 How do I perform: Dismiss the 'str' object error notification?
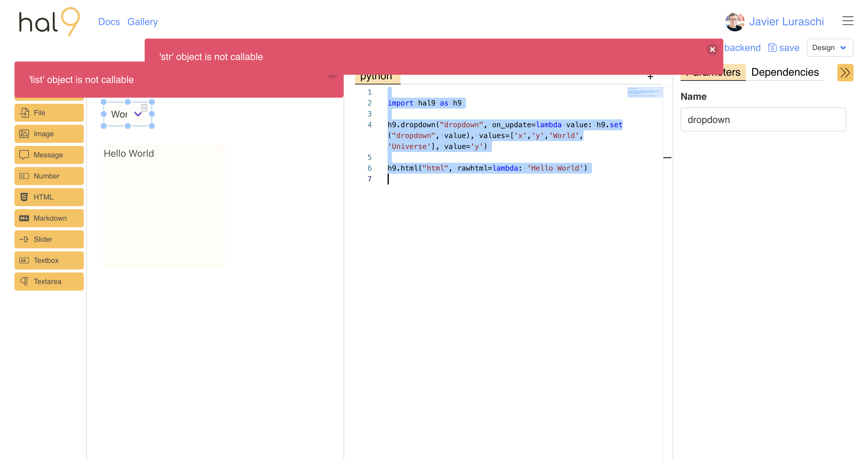(712, 49)
